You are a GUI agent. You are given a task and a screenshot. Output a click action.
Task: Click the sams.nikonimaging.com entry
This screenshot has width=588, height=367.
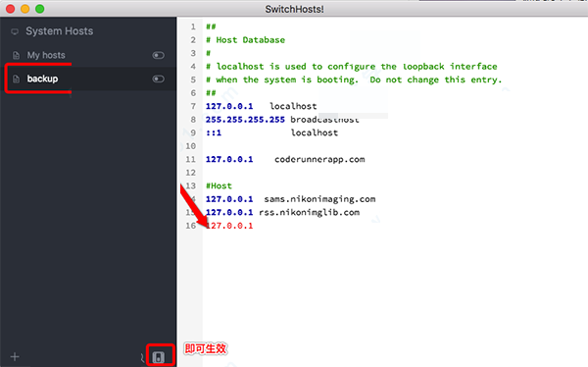coord(290,199)
